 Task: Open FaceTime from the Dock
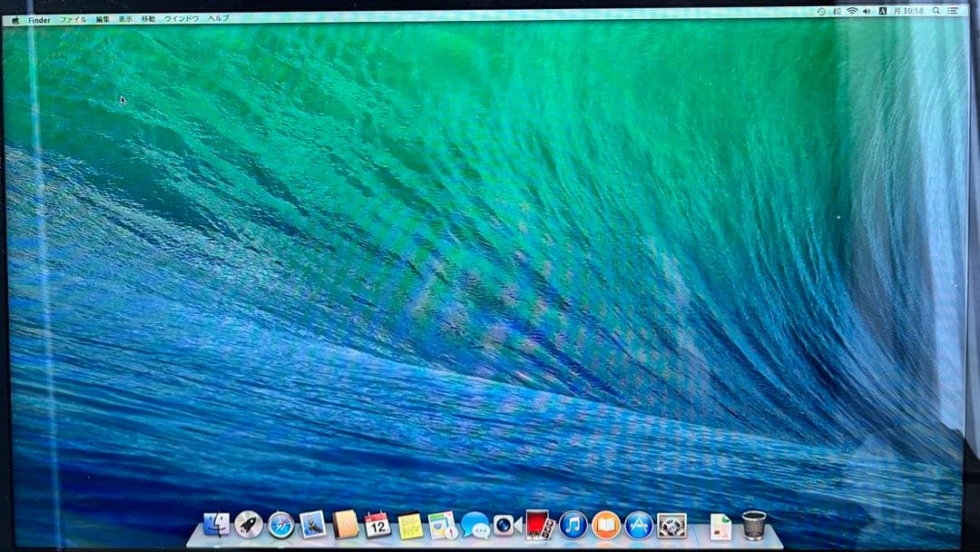click(x=505, y=525)
